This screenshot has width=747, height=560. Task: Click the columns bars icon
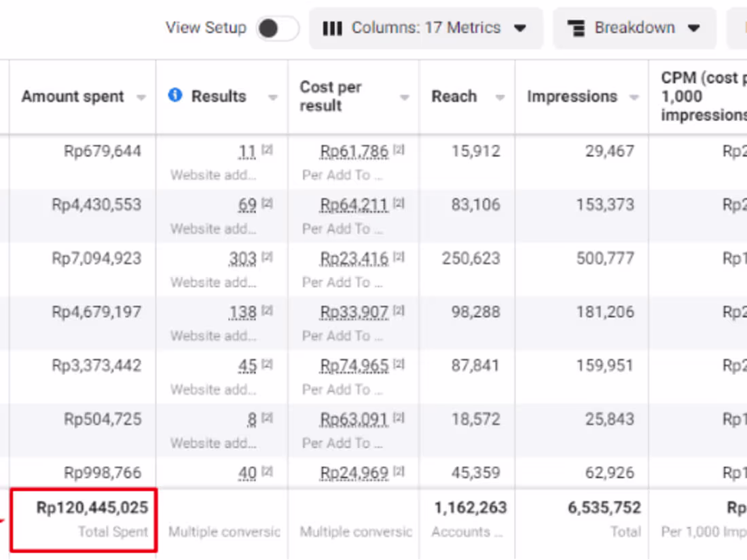(332, 29)
